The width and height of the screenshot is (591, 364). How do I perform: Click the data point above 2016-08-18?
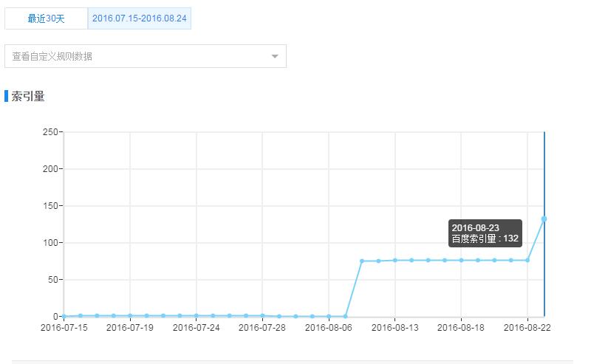click(x=461, y=260)
